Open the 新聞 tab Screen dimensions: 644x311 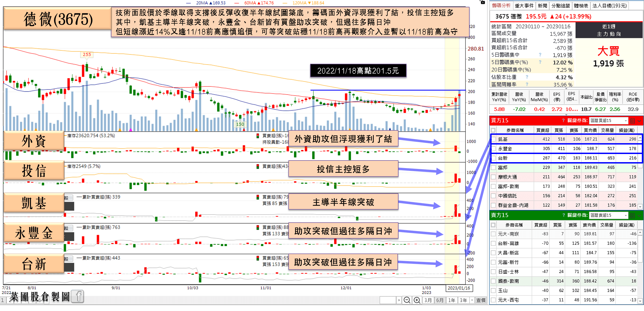pyautogui.click(x=542, y=6)
